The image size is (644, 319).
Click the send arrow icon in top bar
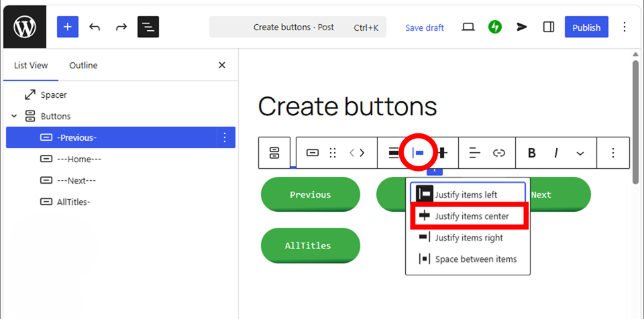[522, 27]
